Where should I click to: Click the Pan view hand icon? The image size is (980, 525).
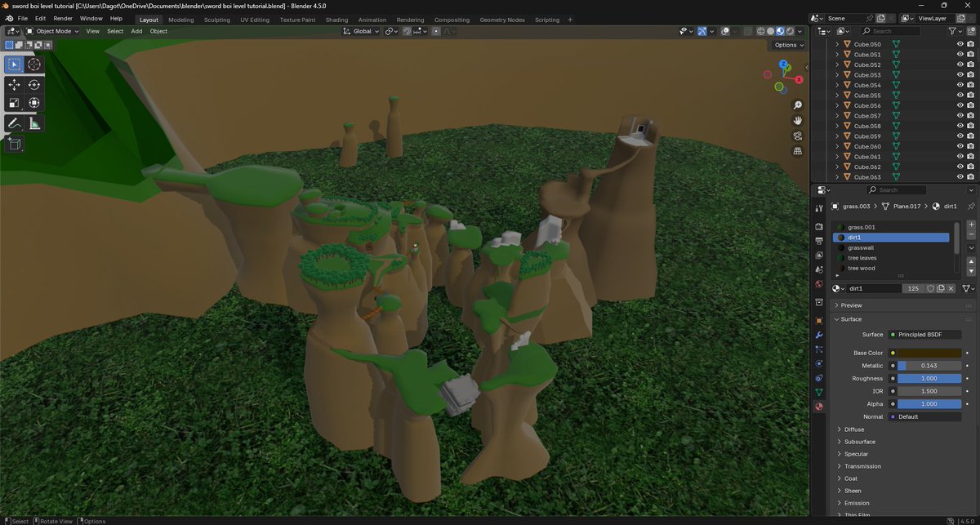click(798, 121)
